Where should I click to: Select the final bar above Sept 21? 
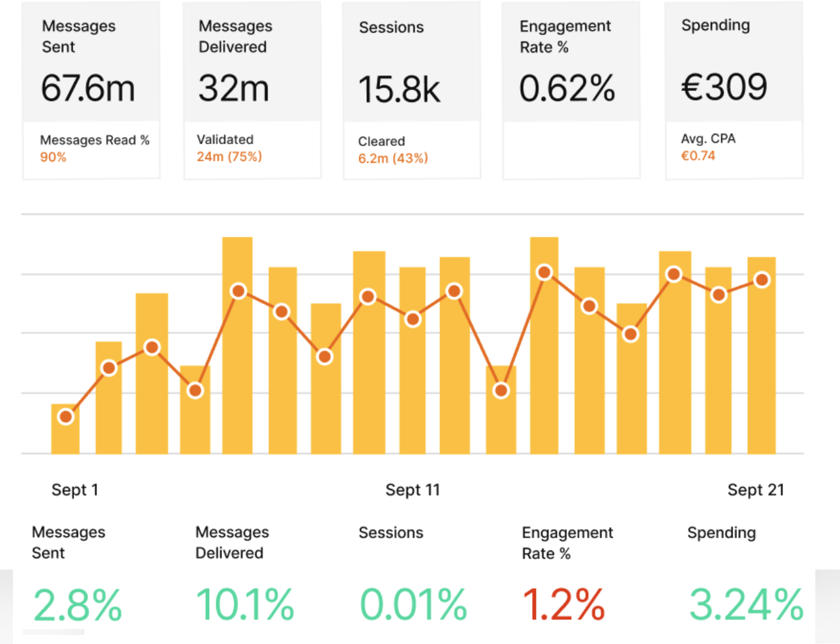click(761, 355)
